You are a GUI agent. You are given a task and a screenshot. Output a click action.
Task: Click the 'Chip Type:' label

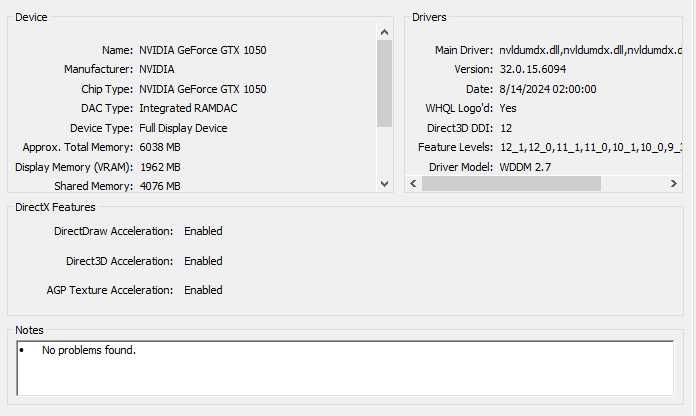107,89
